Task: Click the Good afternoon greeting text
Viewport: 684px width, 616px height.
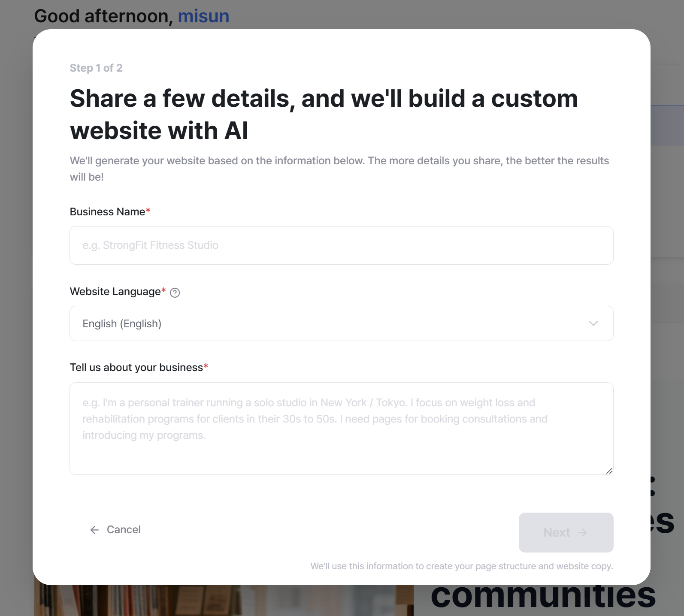Action: (x=103, y=16)
